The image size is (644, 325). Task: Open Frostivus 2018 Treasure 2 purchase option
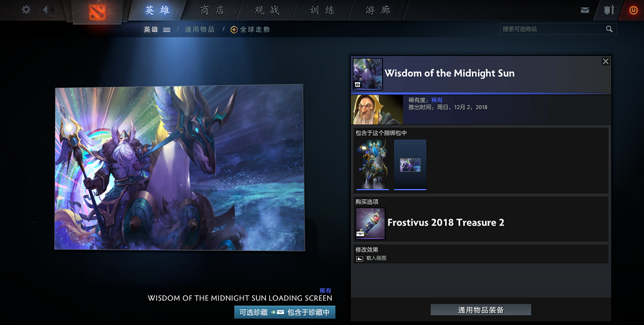[445, 223]
